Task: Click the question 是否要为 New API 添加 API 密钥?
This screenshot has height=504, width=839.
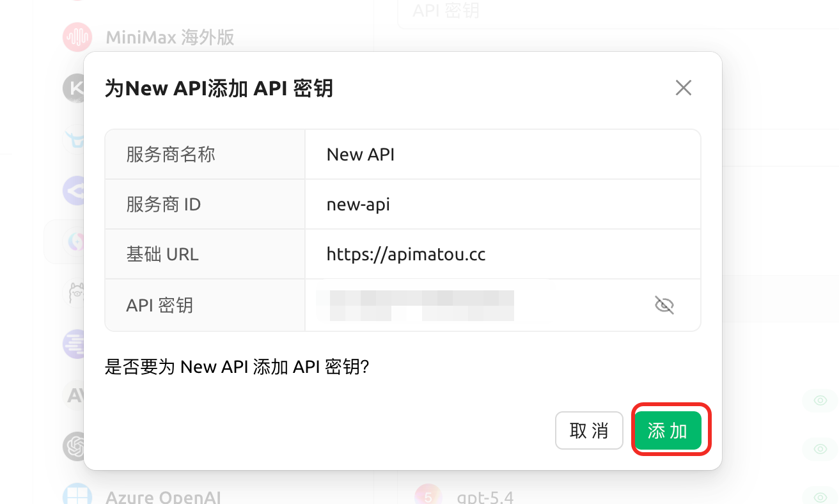Action: (237, 367)
